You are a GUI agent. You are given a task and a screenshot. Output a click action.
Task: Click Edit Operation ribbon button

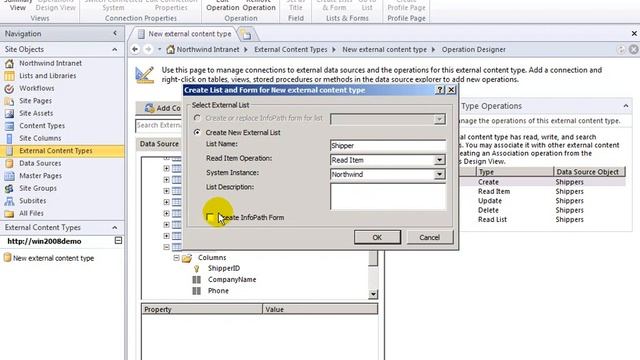(222, 4)
